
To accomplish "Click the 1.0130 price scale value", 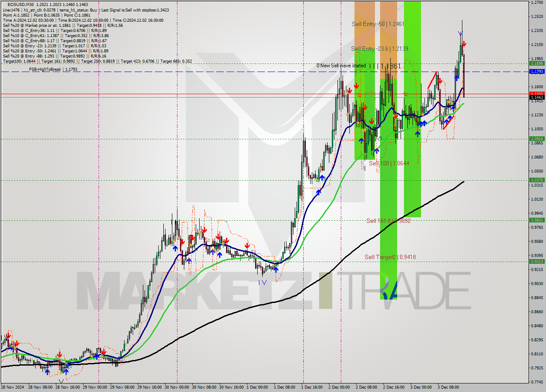I will pos(537,199).
